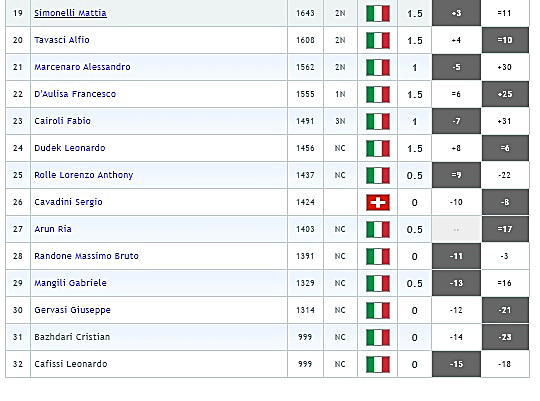This screenshot has width=540, height=401.
Task: Click result -11 in Randone Massimo Bruto row
Action: 456,256
